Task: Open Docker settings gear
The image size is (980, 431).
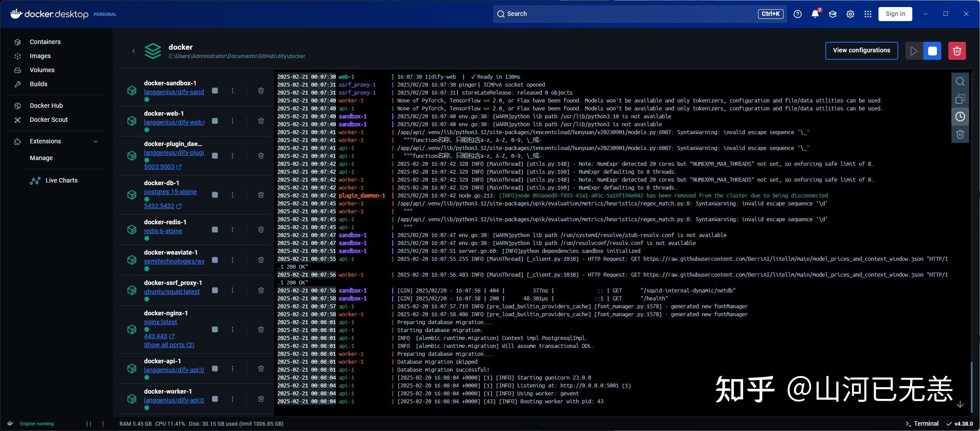Action: [x=850, y=14]
